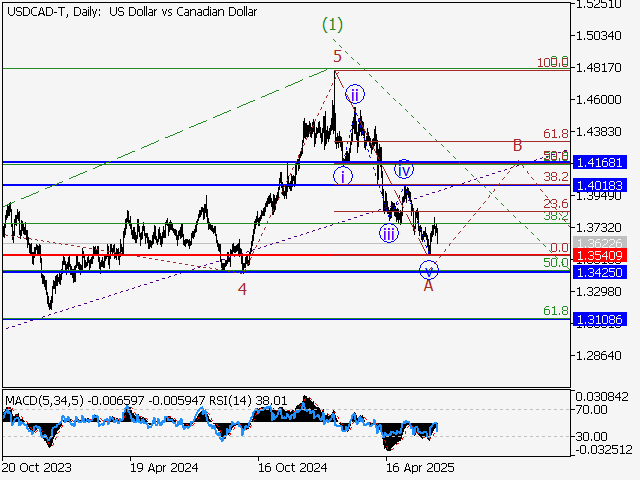The width and height of the screenshot is (640, 480).
Task: Select the 100.0 Fibonacci level label
Action: [x=553, y=62]
